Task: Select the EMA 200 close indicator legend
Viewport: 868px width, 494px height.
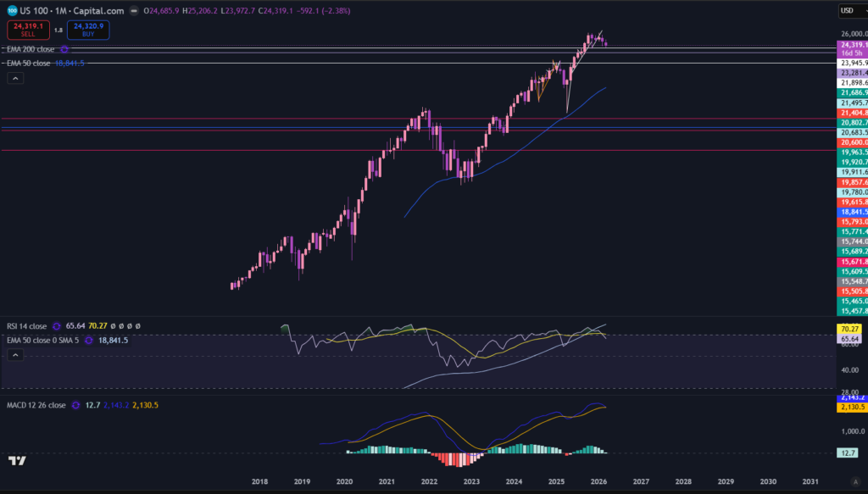Action: (x=31, y=49)
